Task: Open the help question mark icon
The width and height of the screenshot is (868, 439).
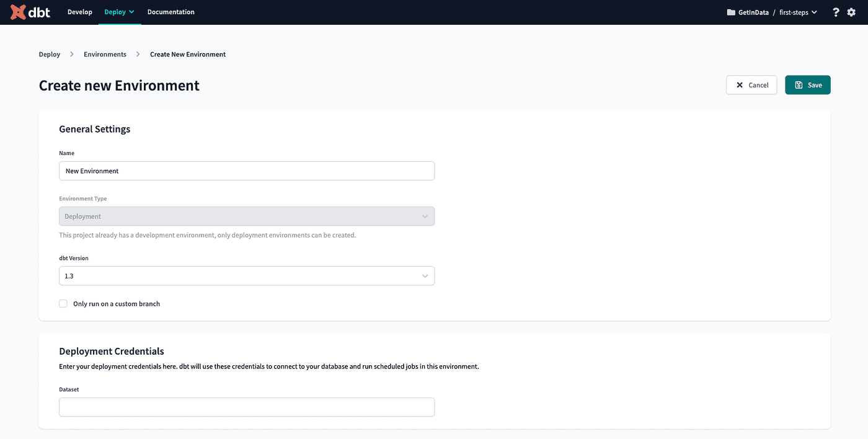Action: click(x=836, y=12)
